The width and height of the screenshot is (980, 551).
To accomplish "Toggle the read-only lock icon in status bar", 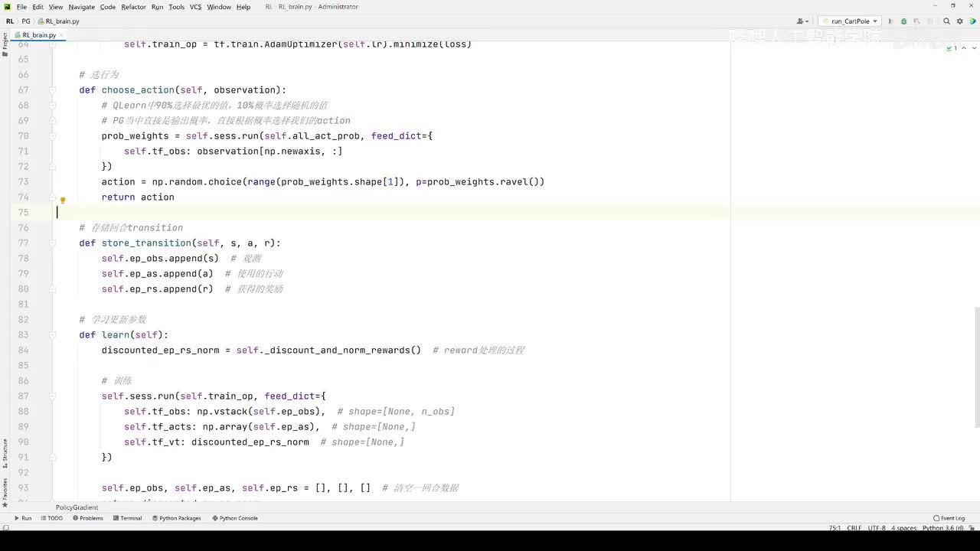I will (x=972, y=528).
